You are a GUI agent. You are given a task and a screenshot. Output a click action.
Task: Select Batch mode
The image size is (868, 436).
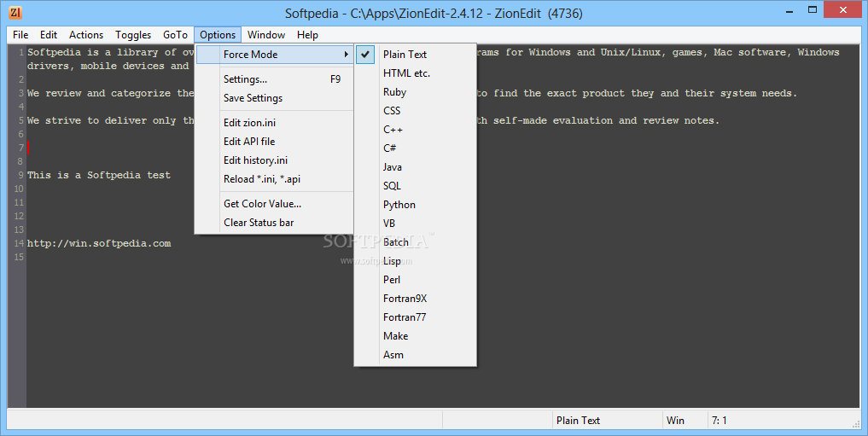(x=415, y=242)
